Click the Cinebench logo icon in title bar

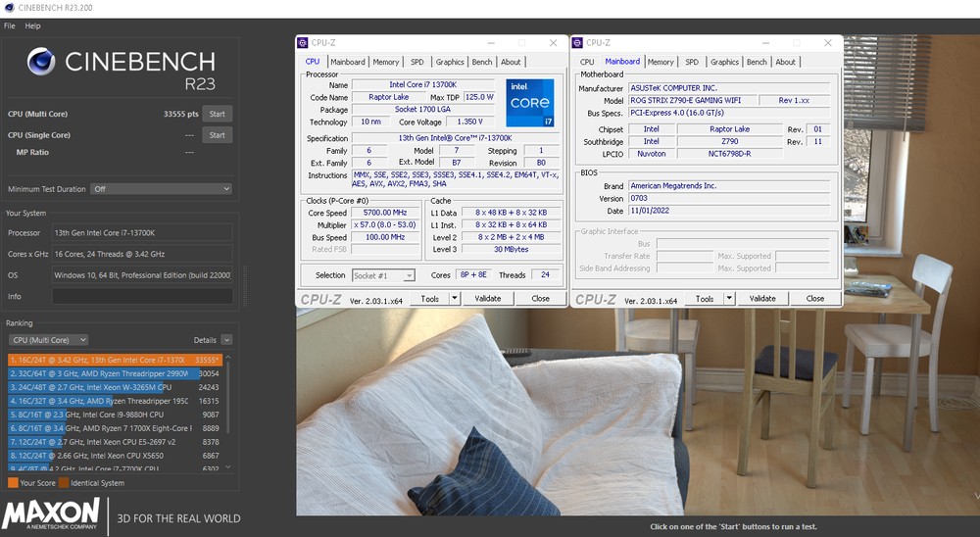pos(9,8)
